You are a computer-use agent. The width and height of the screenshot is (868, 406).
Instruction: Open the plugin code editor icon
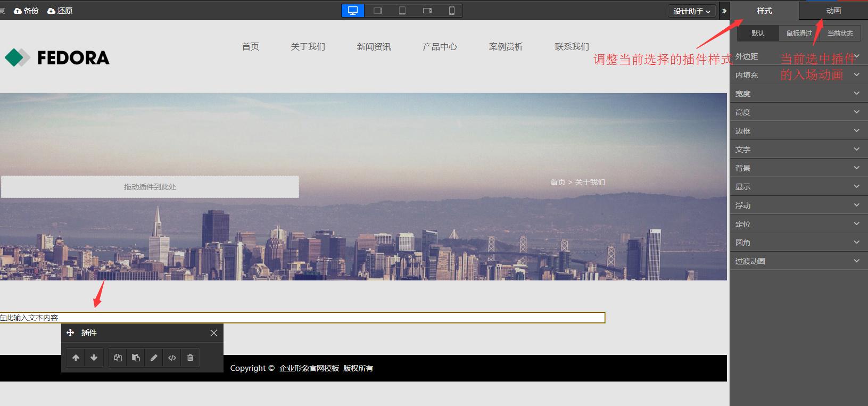click(x=172, y=358)
